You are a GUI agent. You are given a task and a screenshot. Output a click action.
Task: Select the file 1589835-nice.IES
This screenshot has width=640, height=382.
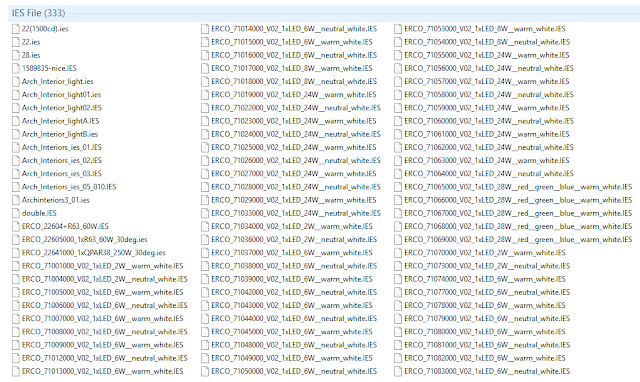tap(49, 68)
